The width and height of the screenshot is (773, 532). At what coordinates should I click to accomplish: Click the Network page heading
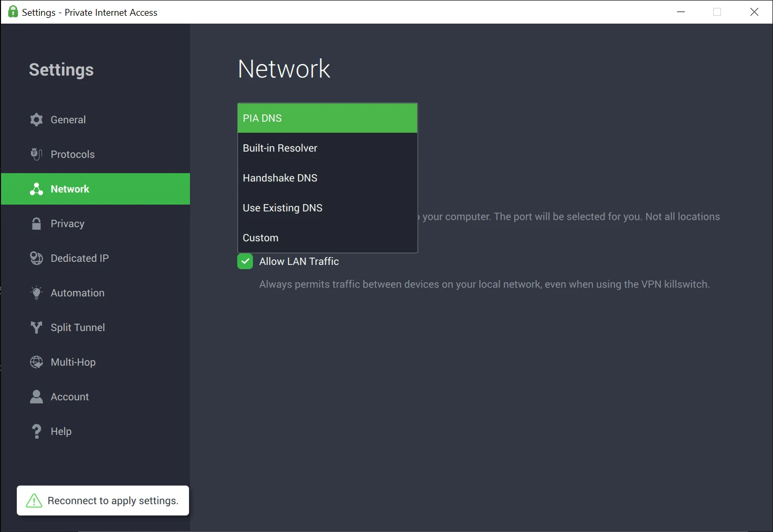(x=284, y=69)
